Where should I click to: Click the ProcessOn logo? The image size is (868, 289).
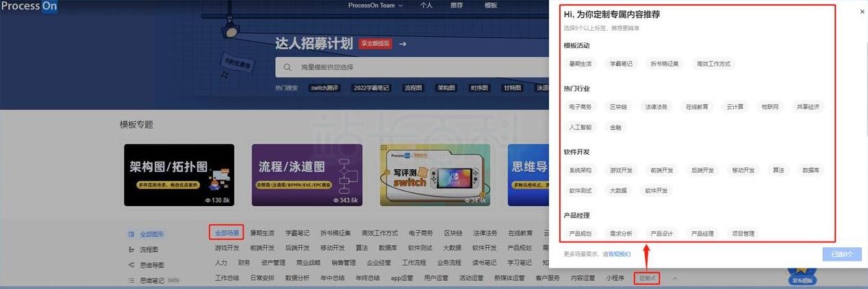(29, 6)
